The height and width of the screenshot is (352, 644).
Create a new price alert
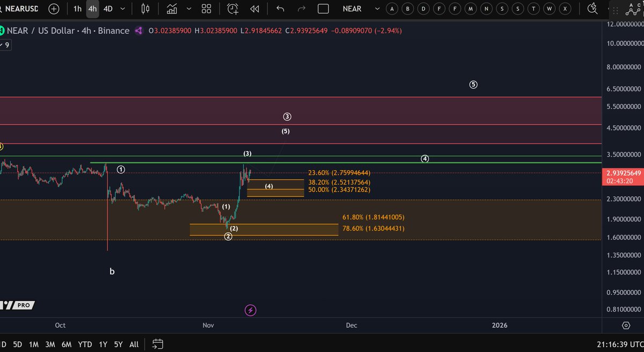point(232,9)
